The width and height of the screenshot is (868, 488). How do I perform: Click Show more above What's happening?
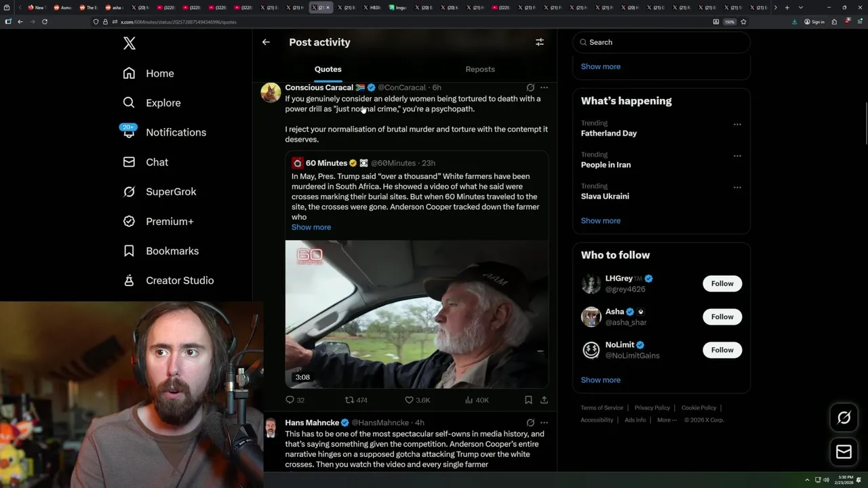click(601, 66)
